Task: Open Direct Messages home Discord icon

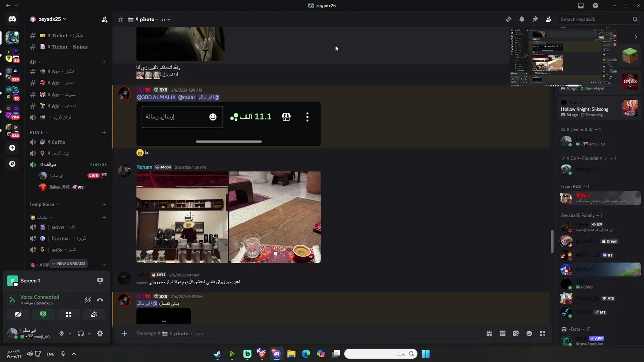Action: (x=12, y=19)
